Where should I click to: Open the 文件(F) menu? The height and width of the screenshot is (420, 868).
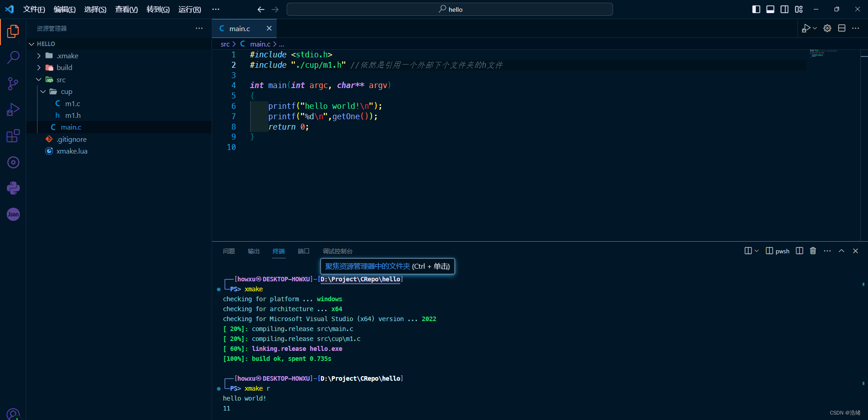(34, 9)
